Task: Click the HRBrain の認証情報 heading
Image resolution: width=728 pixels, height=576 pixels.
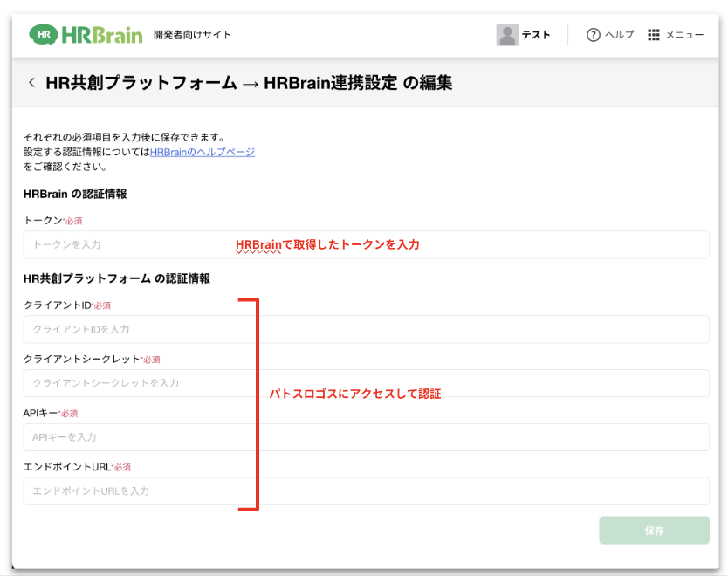Action: click(75, 194)
